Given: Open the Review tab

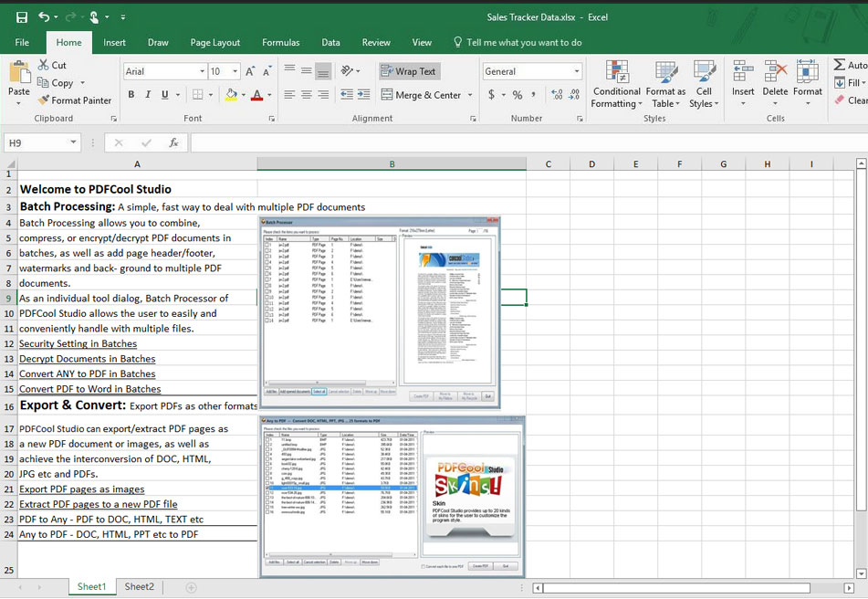Looking at the screenshot, I should pyautogui.click(x=376, y=43).
